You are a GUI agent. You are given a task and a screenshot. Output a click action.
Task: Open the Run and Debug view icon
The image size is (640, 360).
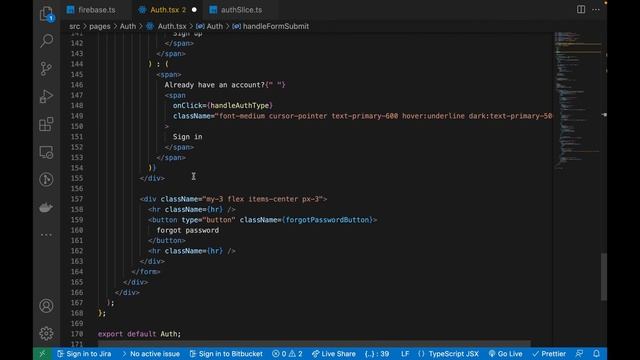pyautogui.click(x=47, y=96)
